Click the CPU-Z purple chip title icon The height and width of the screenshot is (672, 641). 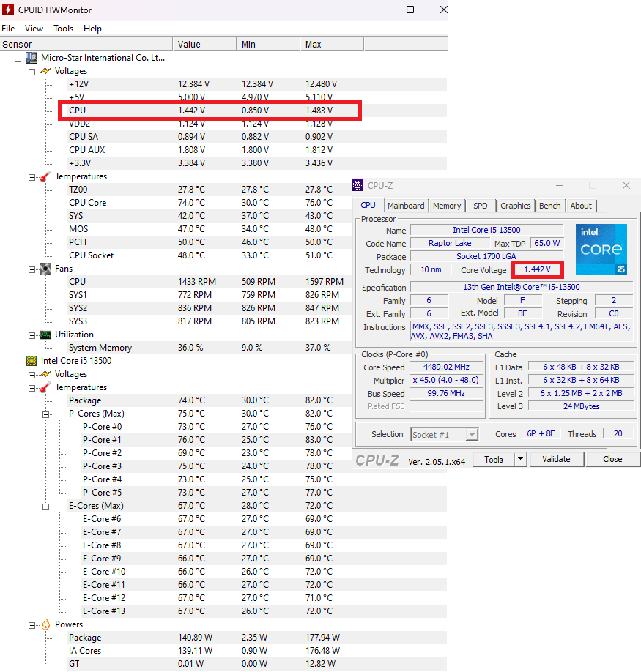click(357, 185)
